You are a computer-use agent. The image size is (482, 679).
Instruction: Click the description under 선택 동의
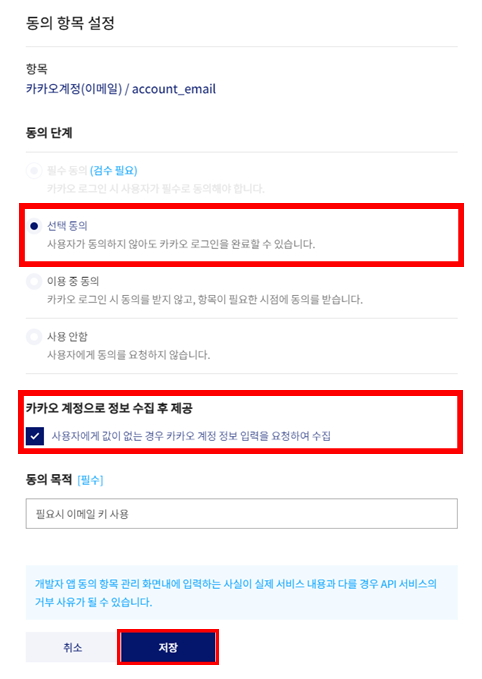[x=181, y=244]
